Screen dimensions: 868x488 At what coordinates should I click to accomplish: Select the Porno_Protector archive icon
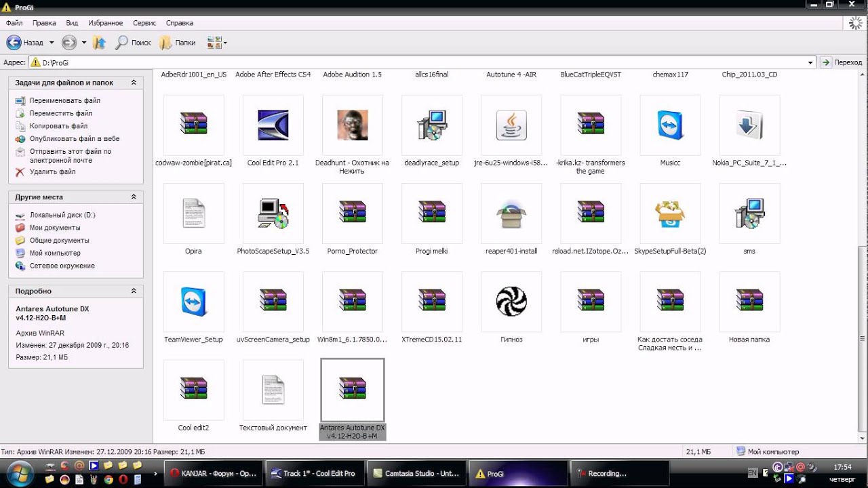point(353,213)
